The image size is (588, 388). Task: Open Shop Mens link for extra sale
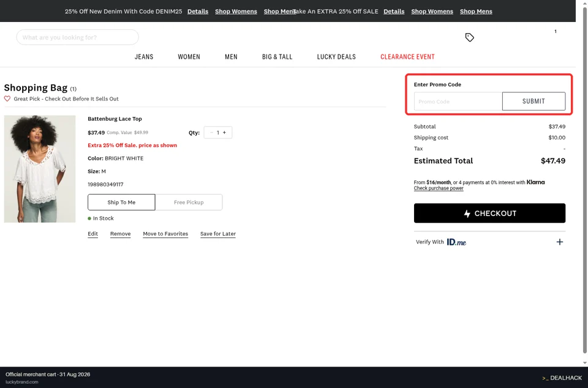476,11
